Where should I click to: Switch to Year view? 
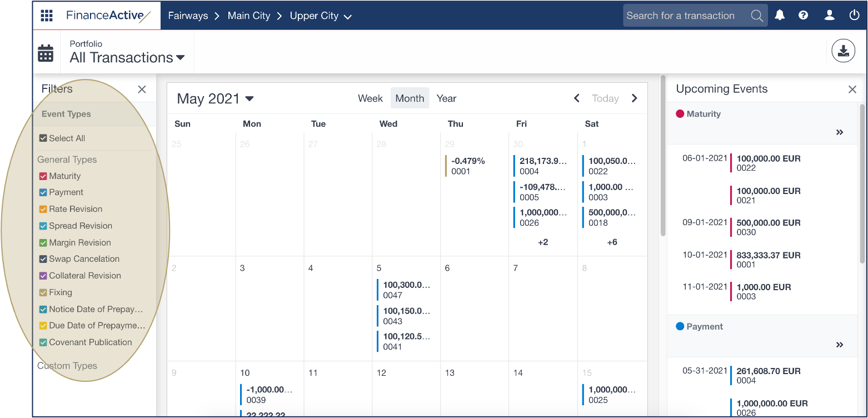coord(446,98)
